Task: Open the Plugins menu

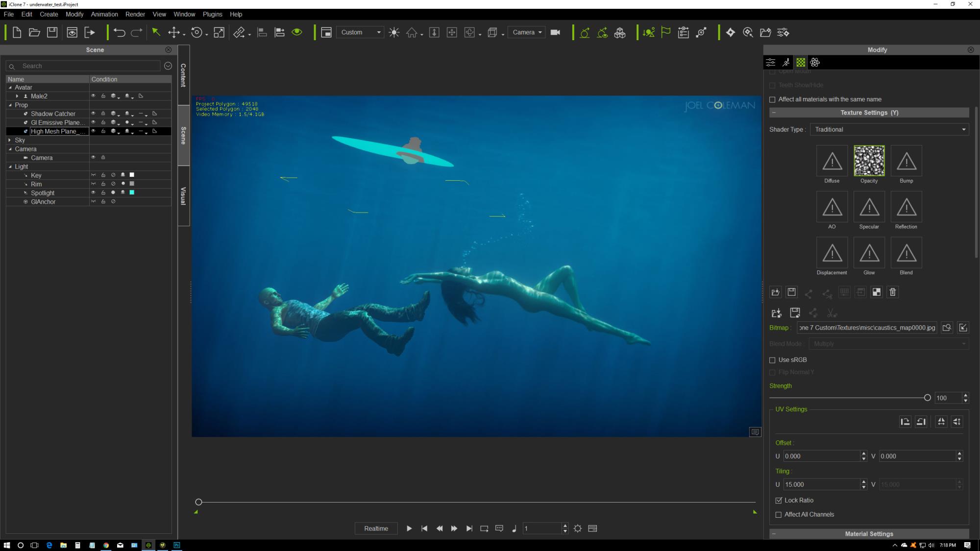Action: 212,14
